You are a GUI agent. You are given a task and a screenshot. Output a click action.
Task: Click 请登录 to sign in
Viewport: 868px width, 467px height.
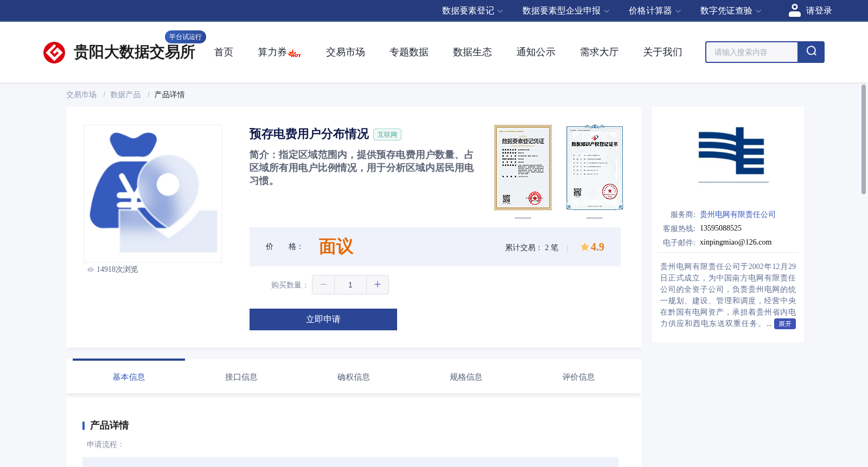pyautogui.click(x=819, y=11)
